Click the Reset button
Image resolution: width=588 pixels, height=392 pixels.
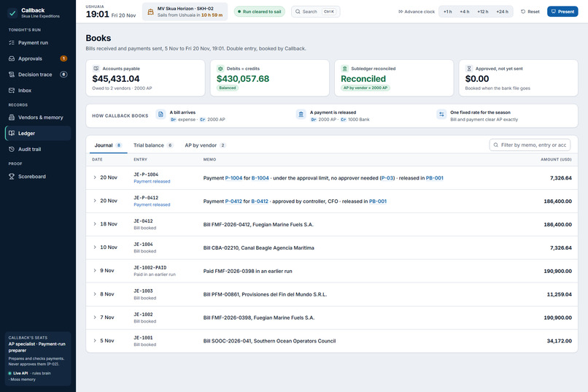530,12
